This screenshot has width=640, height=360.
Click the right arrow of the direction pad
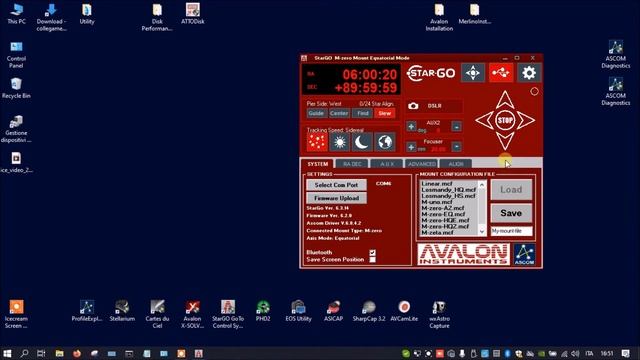525,120
